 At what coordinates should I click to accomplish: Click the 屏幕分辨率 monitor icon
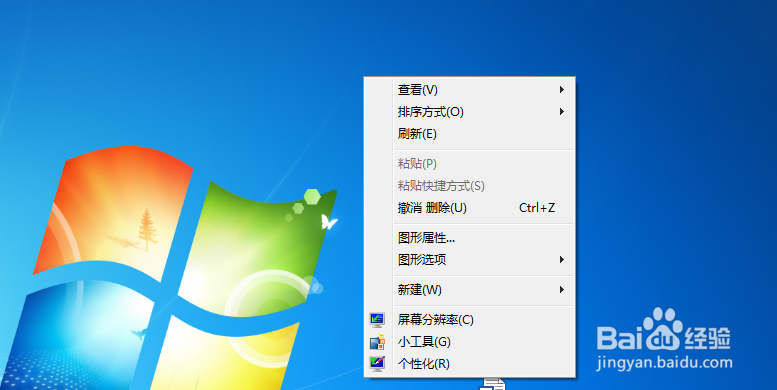[377, 320]
